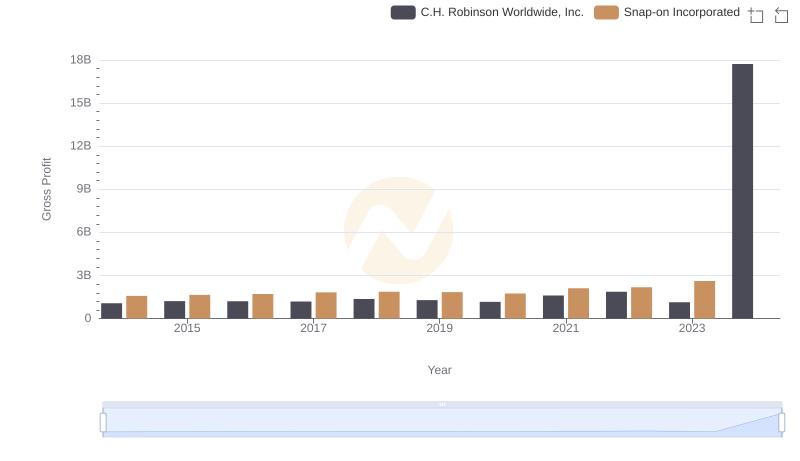The image size is (800, 461).
Task: Click the Gross Profit axis title
Action: [x=46, y=189]
